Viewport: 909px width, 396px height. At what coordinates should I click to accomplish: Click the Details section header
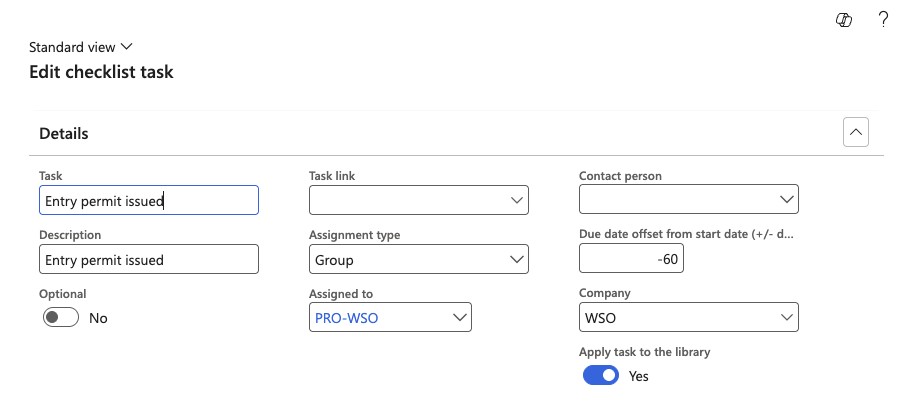tap(64, 133)
